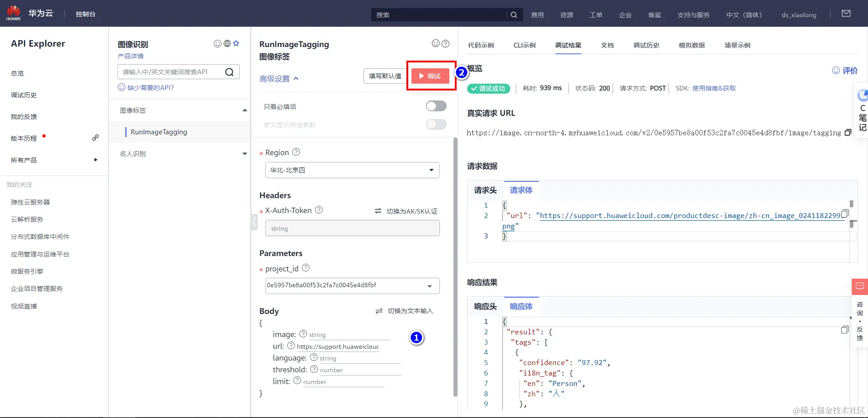This screenshot has height=418, width=868.
Task: Expand 所有产品 submenu
Action: (x=96, y=160)
